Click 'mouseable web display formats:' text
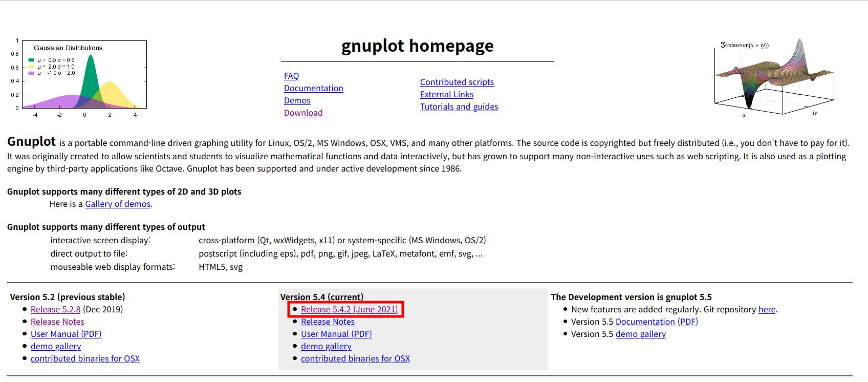 [x=113, y=267]
